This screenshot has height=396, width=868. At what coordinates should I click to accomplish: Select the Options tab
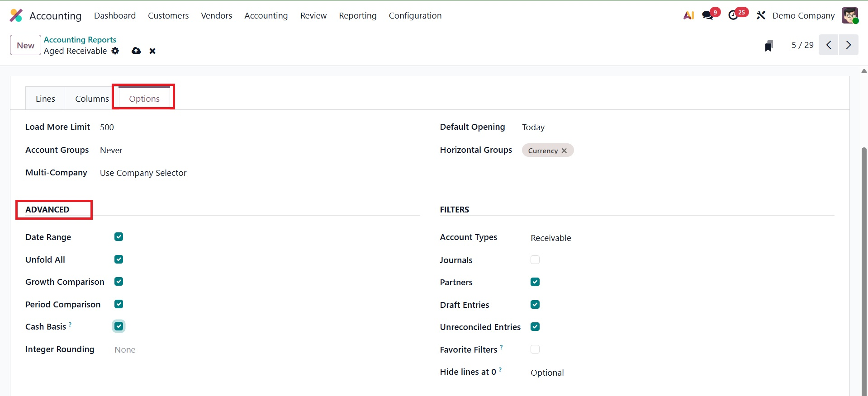pyautogui.click(x=144, y=99)
